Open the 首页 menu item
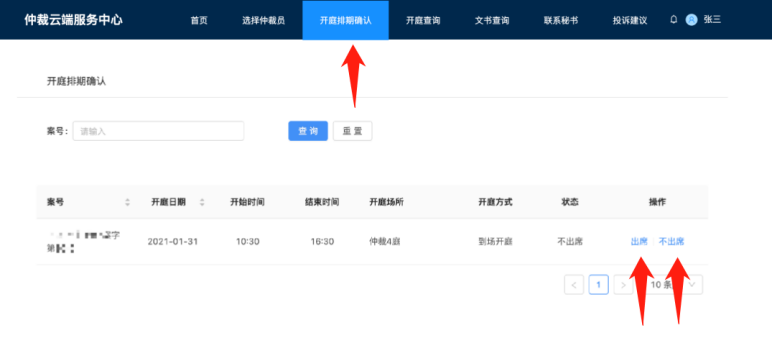The width and height of the screenshot is (773, 361). (x=199, y=21)
